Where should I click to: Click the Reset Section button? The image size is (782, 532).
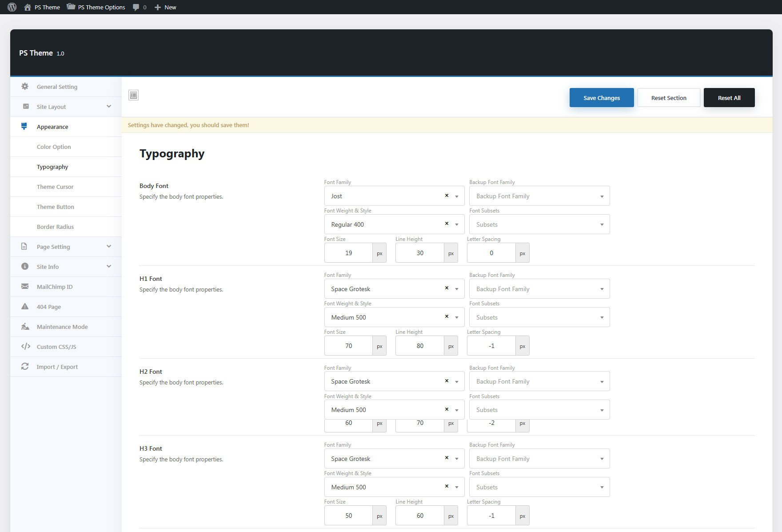point(668,98)
